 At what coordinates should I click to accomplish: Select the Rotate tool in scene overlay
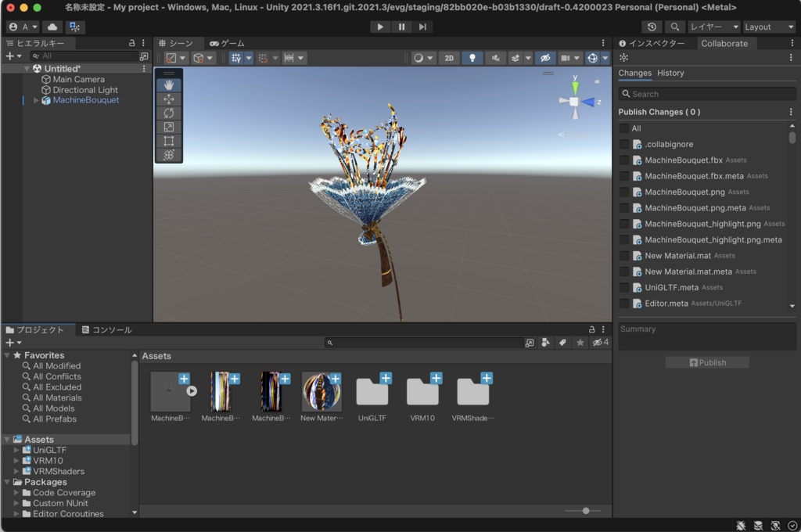coord(169,113)
